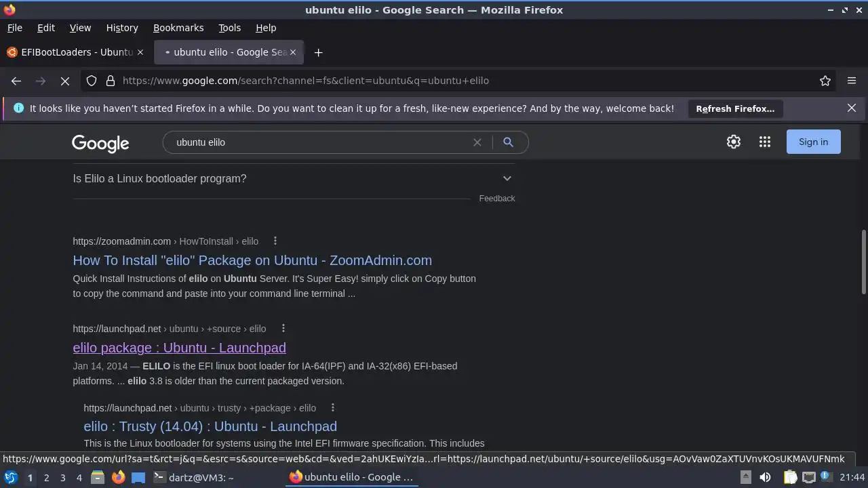Click zoomadmin.com HowToInstall elilo breadcrumb

[x=165, y=241]
